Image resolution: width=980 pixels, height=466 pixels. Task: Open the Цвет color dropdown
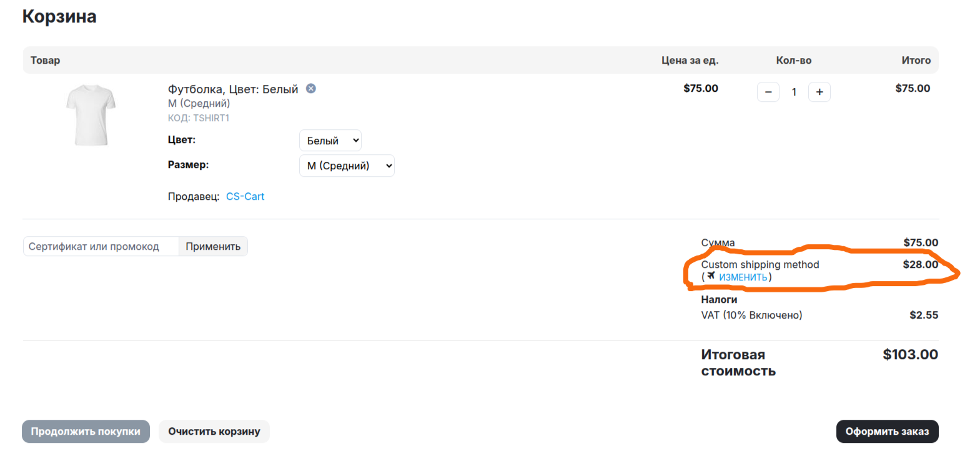coord(330,141)
